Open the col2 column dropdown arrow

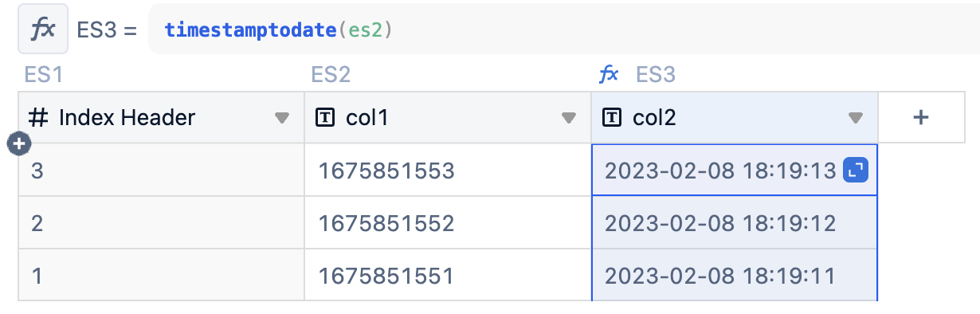855,118
